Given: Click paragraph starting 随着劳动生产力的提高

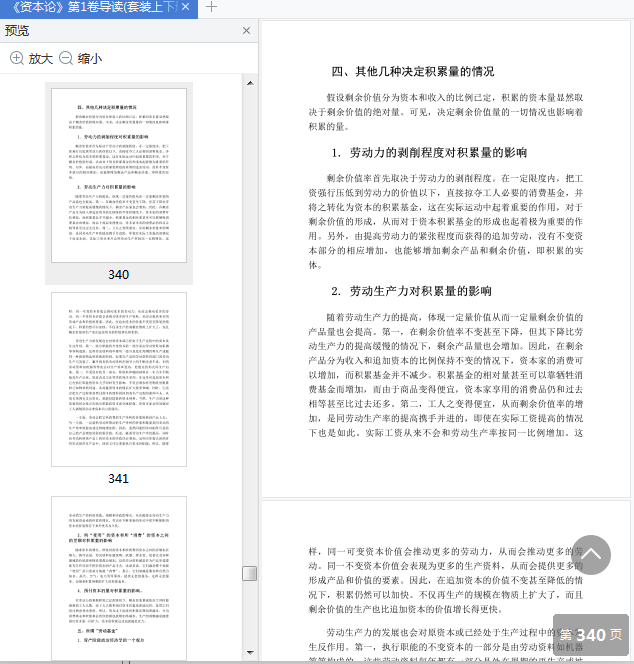Looking at the screenshot, I should click(446, 375).
